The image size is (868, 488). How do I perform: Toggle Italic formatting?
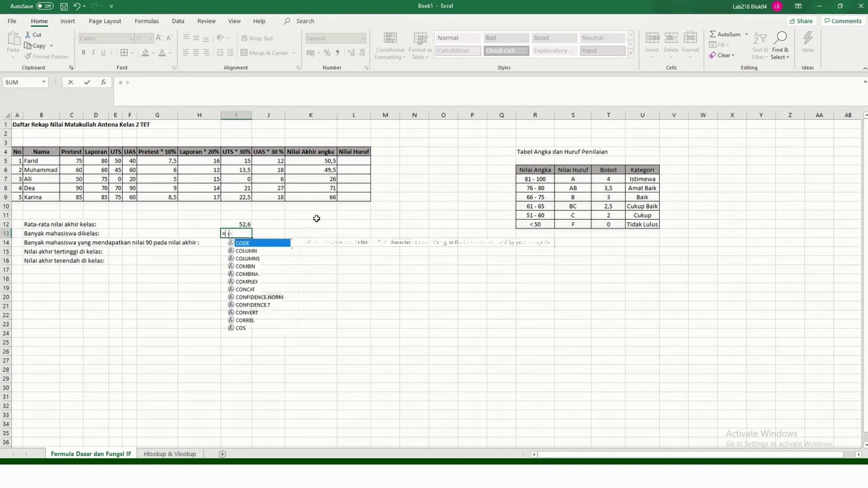94,53
